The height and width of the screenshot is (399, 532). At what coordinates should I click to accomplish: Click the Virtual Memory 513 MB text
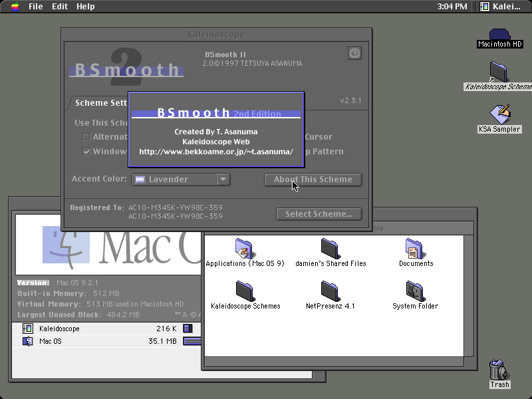(100, 304)
